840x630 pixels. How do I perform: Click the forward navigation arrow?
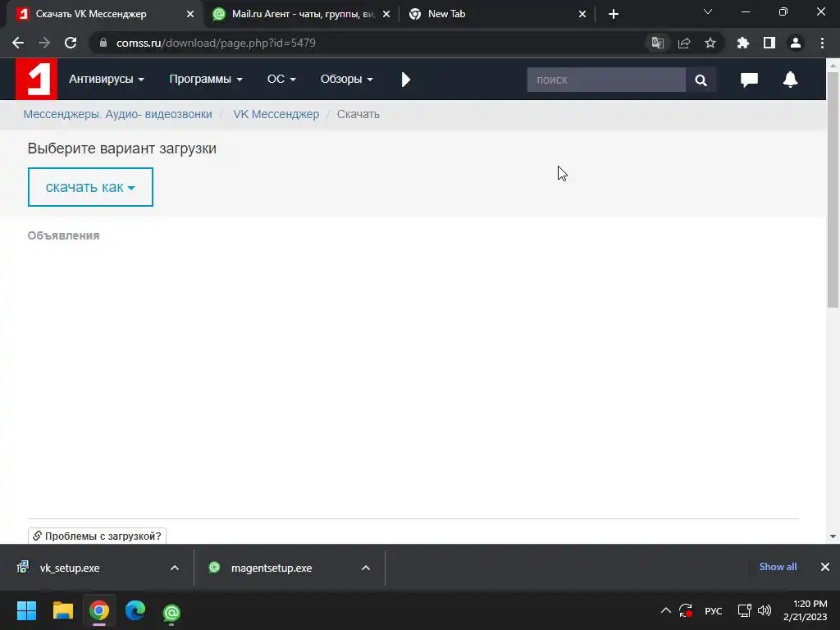pyautogui.click(x=44, y=43)
